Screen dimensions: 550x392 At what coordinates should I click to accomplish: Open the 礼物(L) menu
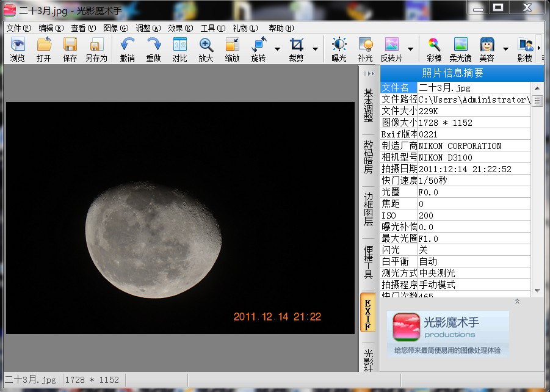[245, 28]
